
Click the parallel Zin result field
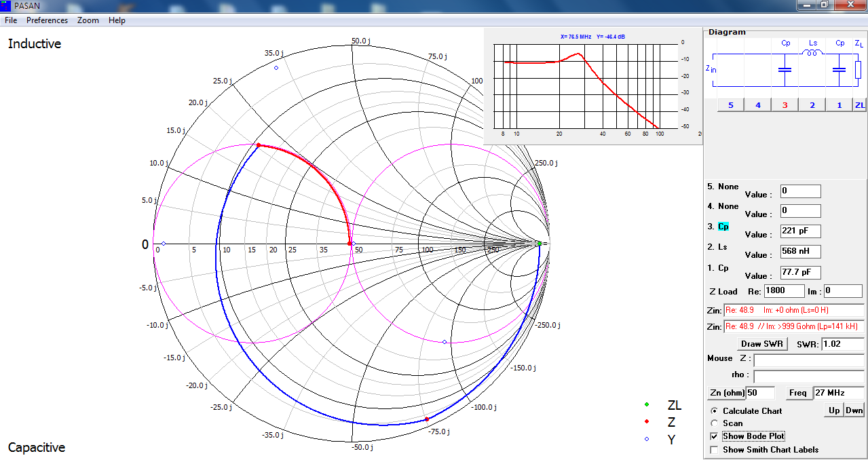(793, 326)
